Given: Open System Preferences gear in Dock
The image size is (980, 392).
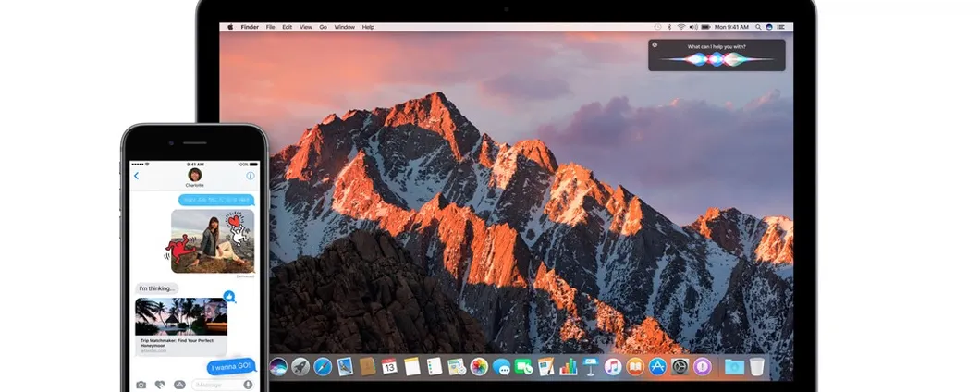Looking at the screenshot, I should (x=680, y=366).
